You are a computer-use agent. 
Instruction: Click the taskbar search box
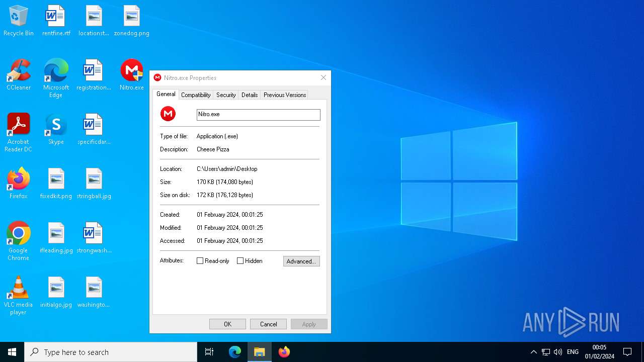coord(111,352)
